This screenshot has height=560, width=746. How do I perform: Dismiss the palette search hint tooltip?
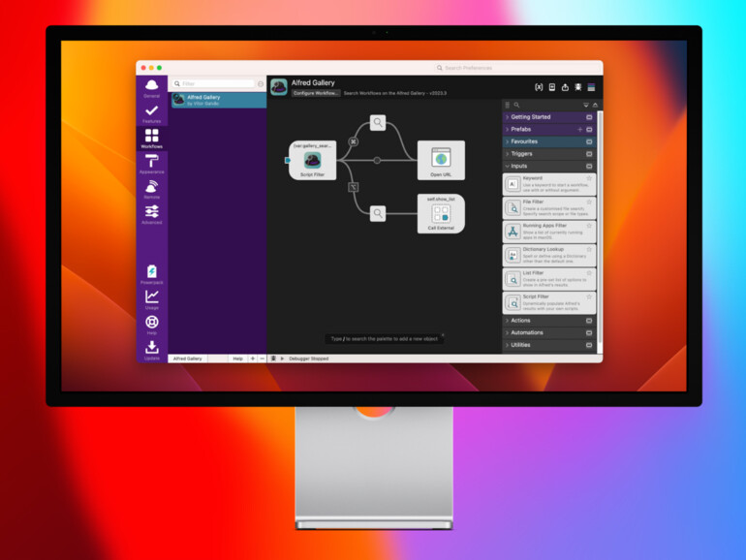(x=443, y=335)
